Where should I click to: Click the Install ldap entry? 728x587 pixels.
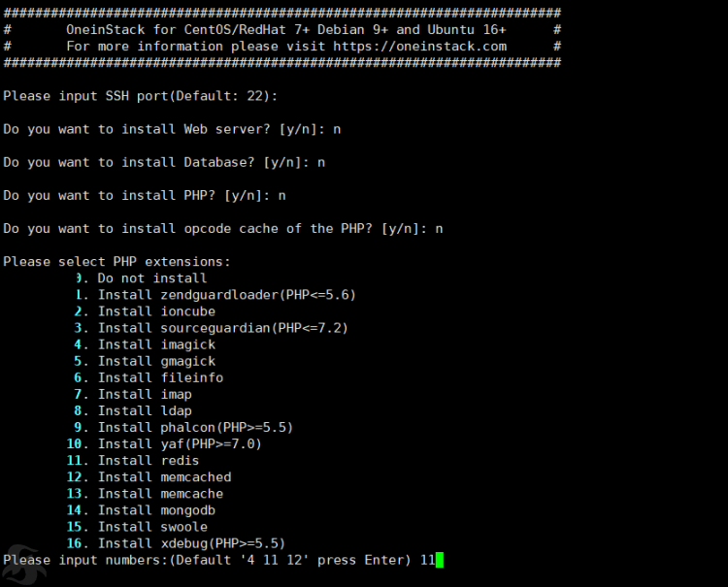[133, 411]
